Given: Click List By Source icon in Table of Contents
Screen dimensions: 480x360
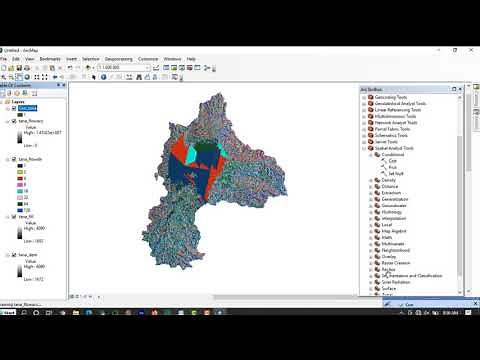Looking at the screenshot, I should pos(10,93).
